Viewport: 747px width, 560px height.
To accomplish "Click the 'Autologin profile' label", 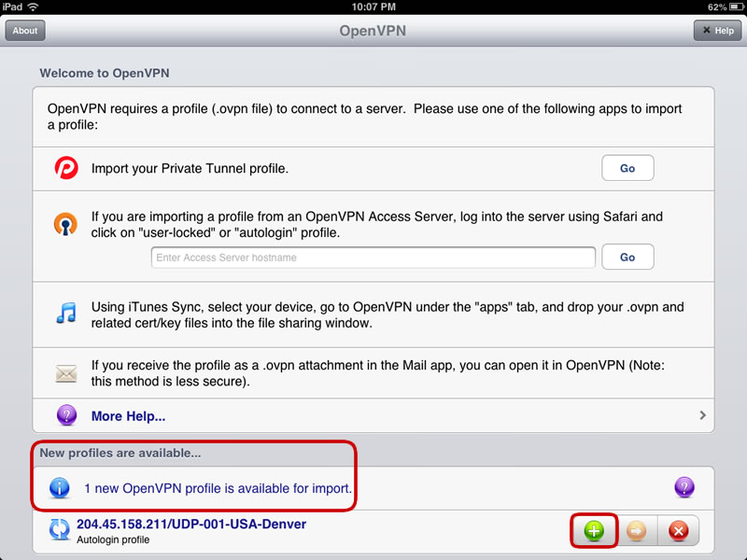I will click(113, 540).
